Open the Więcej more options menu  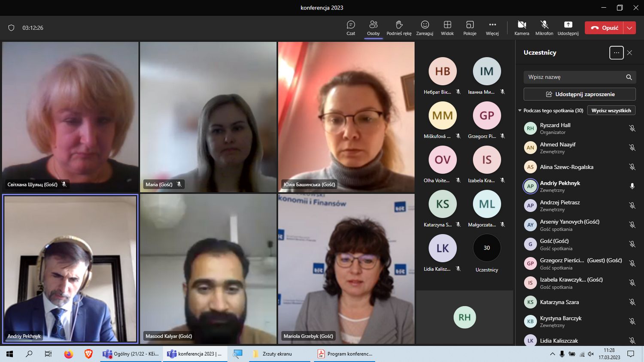pos(492,27)
